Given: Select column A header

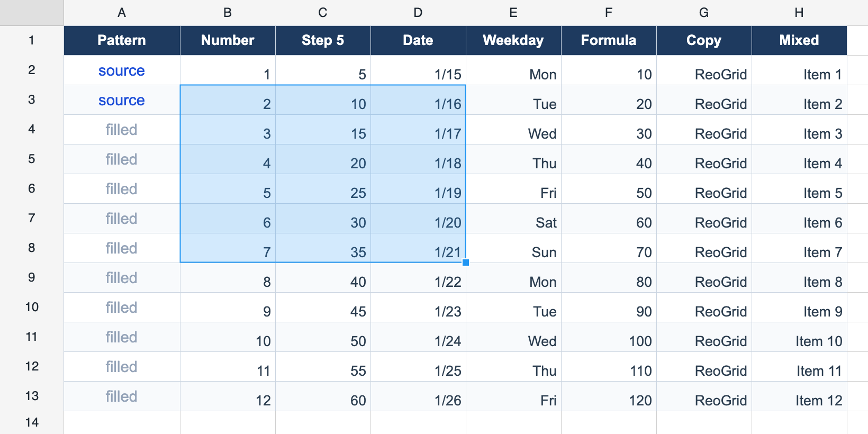Looking at the screenshot, I should click(122, 13).
